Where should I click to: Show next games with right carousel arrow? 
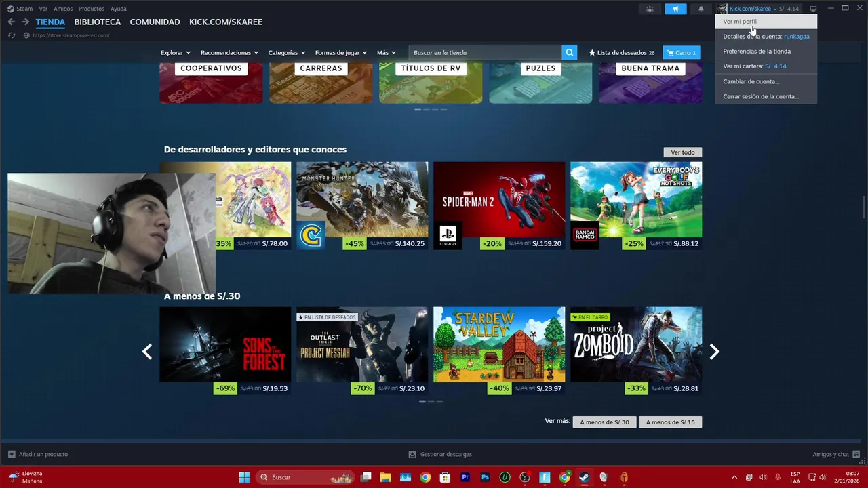click(x=714, y=351)
